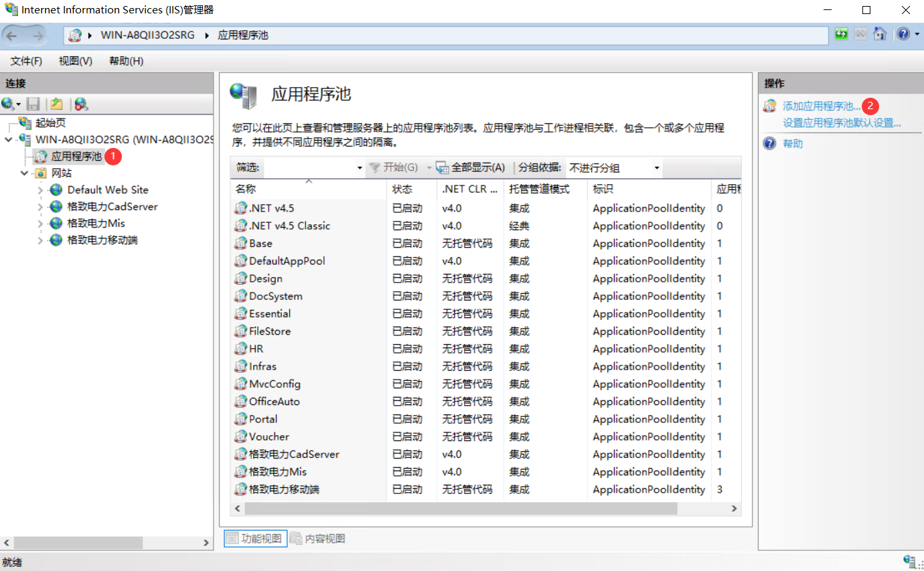Viewport: 924px width, 571px height.
Task: Click the 起始页 icon in tree
Action: (x=25, y=123)
